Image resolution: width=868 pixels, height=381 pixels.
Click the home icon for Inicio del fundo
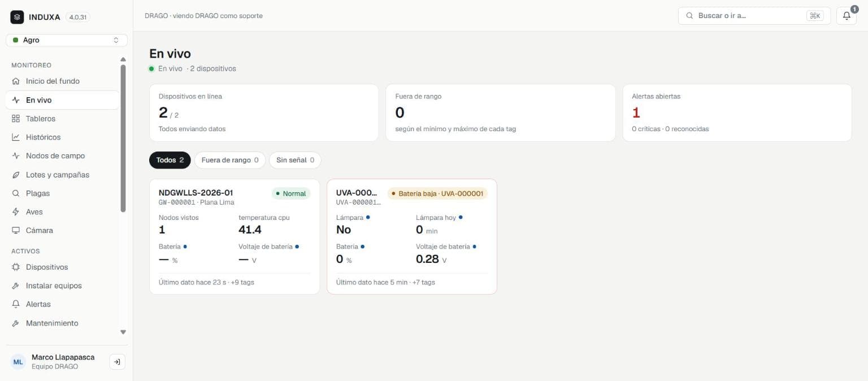(16, 81)
